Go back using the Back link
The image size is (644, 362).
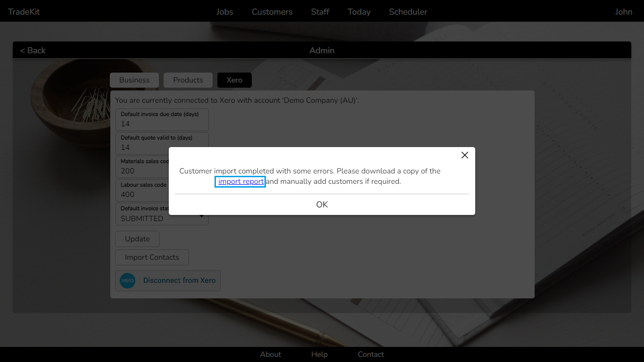tap(33, 50)
